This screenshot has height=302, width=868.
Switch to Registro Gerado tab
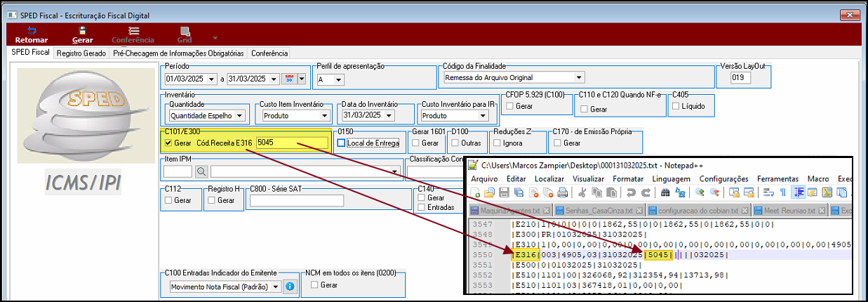[x=81, y=53]
